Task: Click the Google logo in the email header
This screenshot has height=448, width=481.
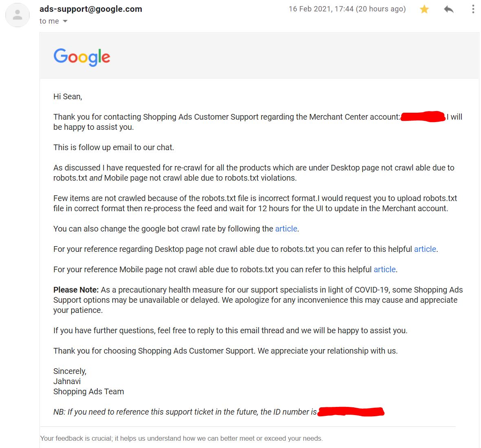Action: tap(81, 57)
